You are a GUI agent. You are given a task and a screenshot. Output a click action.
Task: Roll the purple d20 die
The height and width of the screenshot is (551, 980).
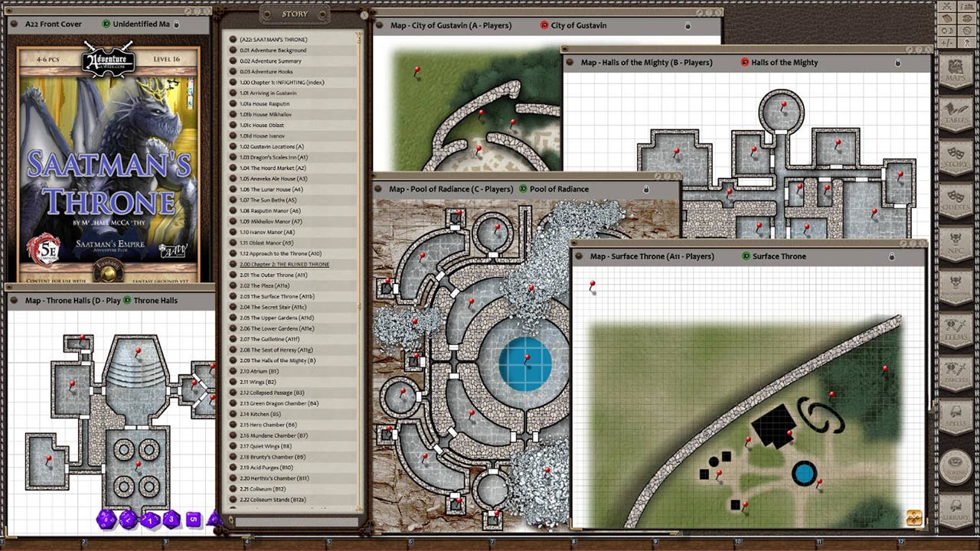106,520
